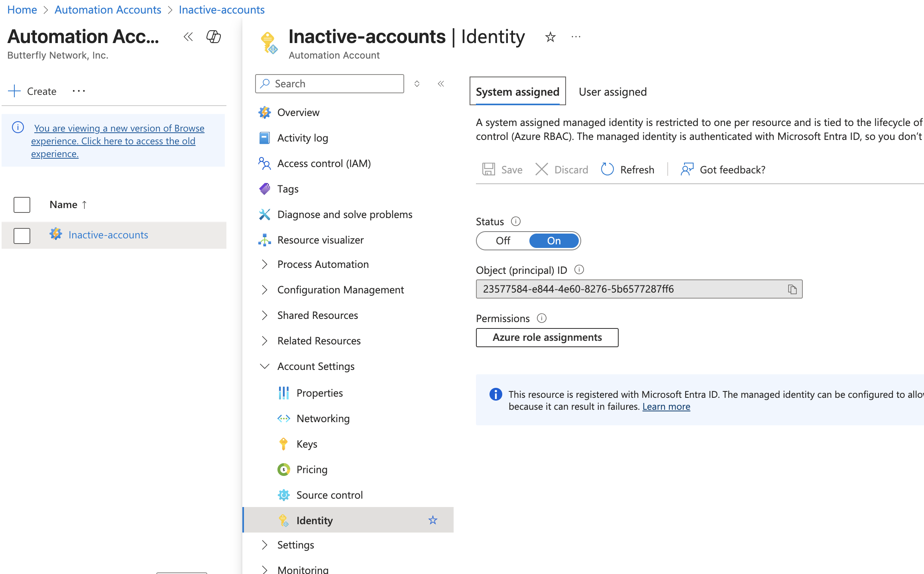
Task: Copy the Object principal ID value
Action: pos(792,289)
